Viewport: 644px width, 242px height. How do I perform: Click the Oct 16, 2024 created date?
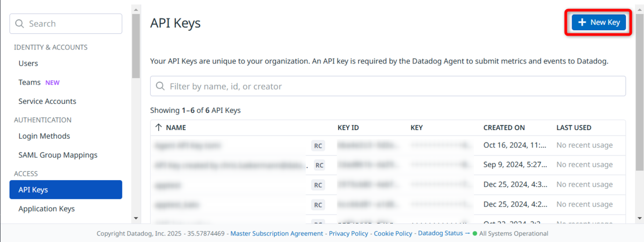pos(515,145)
